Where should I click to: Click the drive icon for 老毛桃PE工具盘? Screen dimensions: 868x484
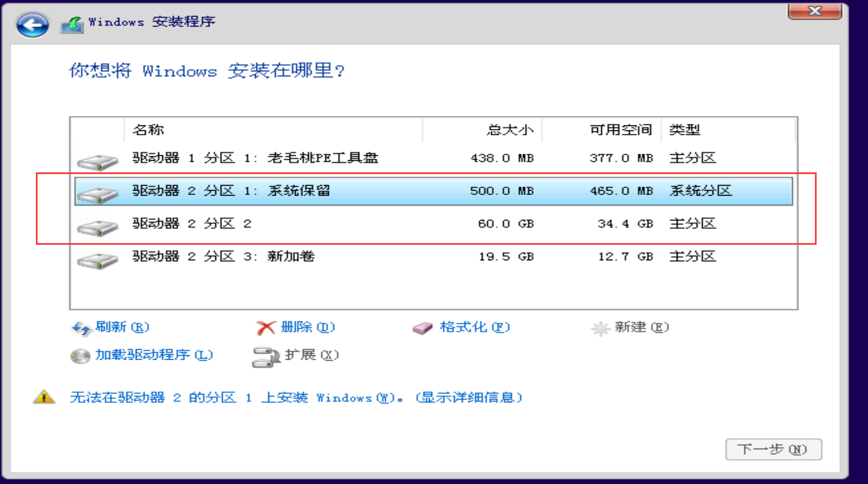pyautogui.click(x=98, y=162)
